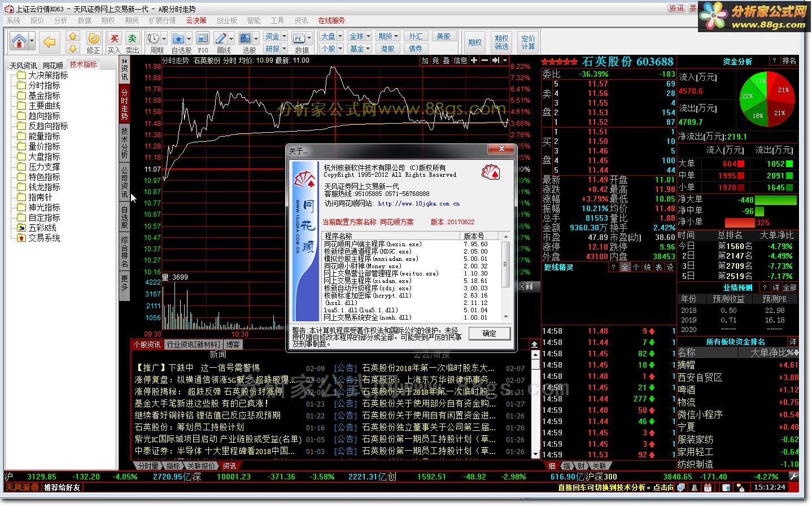812x506 pixels.
Task: Click the question mark beside 资金分析
Action: pyautogui.click(x=774, y=60)
